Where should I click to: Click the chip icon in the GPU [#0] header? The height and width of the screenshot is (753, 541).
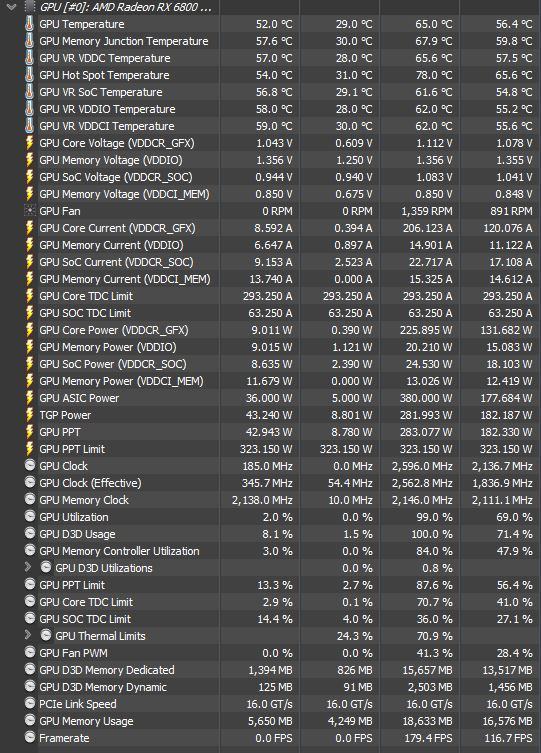click(30, 7)
